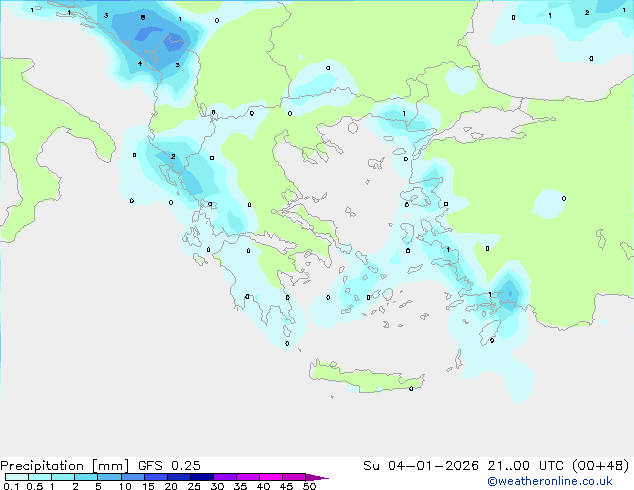This screenshot has width=634, height=490.
Task: Select the palest 0.1–0.5 mm legend swatch
Action: click(17, 477)
